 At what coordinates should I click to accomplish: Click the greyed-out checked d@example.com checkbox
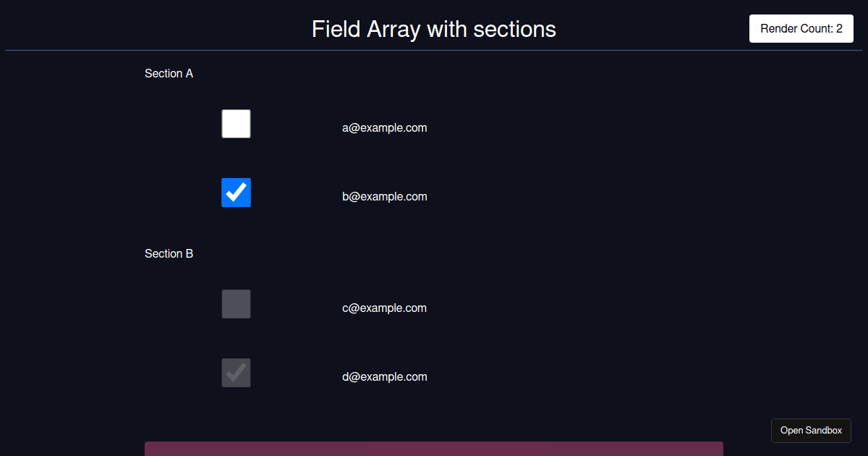236,373
